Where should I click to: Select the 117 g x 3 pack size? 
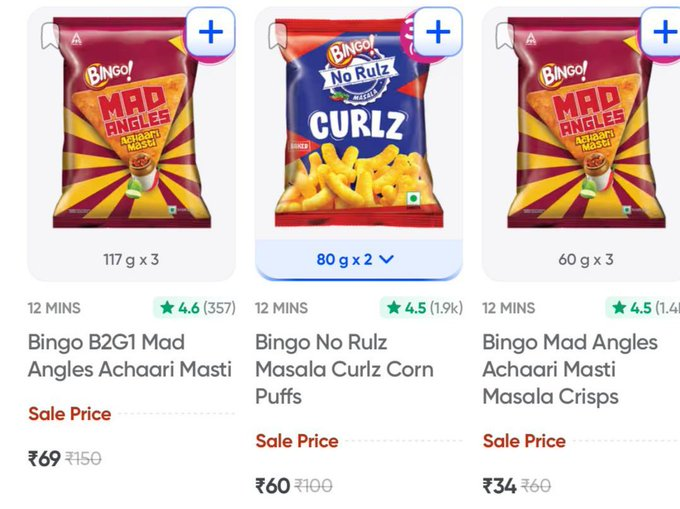[131, 259]
